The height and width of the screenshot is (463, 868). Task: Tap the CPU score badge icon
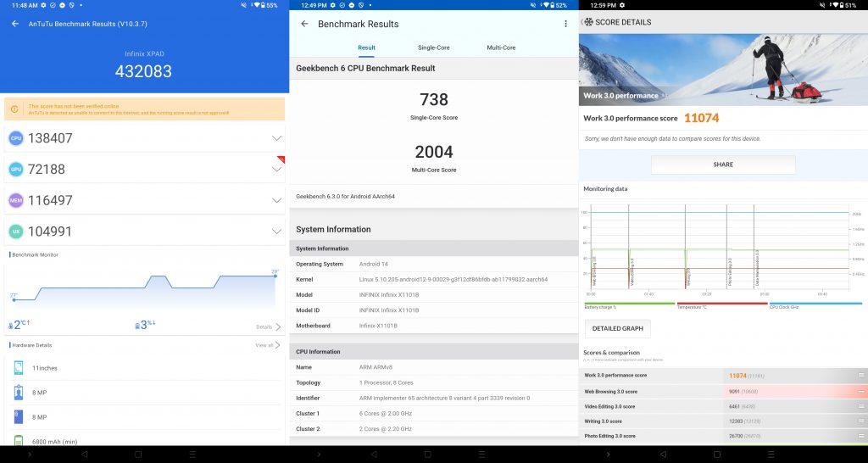16,138
